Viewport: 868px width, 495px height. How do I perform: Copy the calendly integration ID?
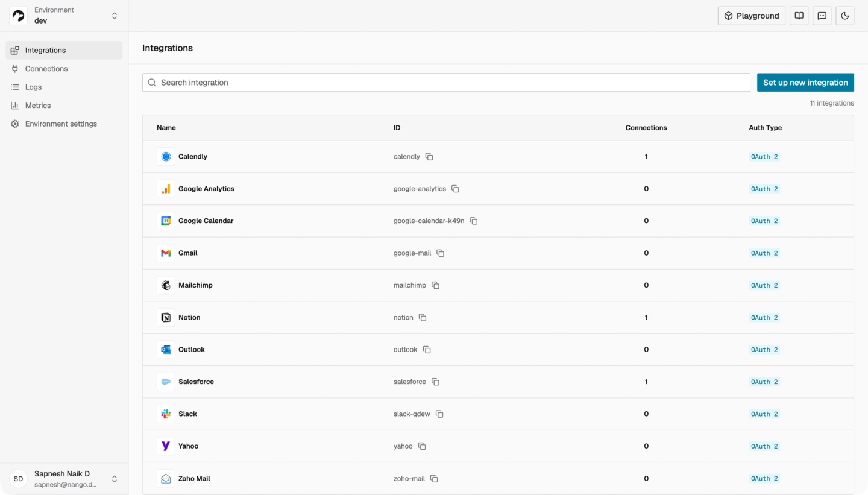click(429, 157)
